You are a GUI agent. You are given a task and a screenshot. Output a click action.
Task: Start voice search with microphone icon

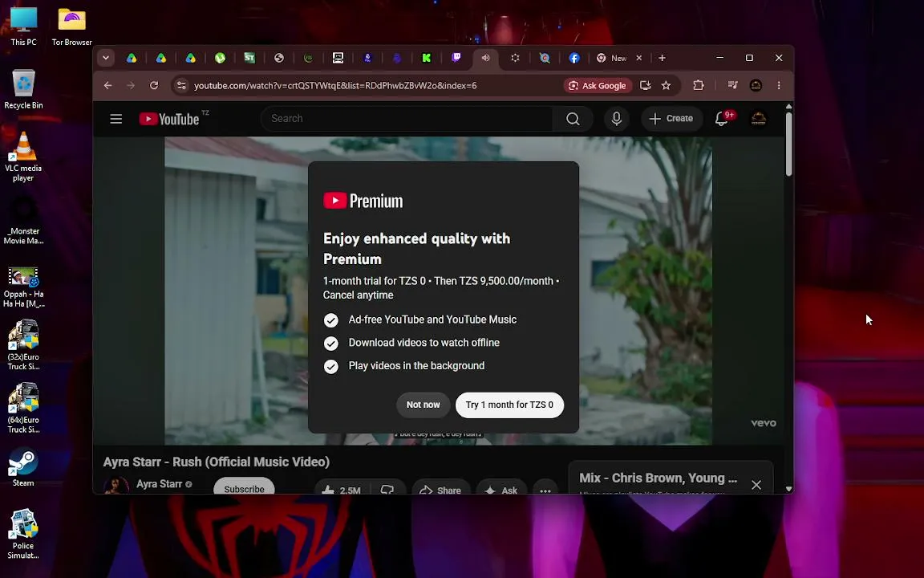point(616,119)
